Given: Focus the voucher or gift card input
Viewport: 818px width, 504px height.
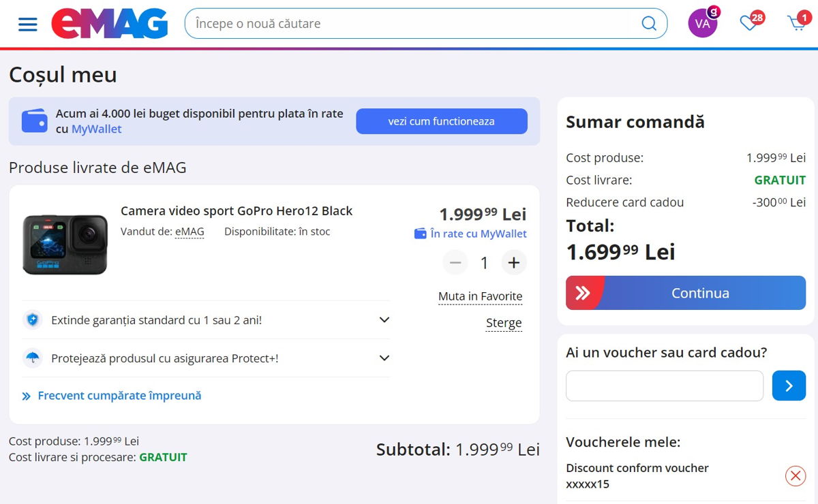Looking at the screenshot, I should (665, 386).
